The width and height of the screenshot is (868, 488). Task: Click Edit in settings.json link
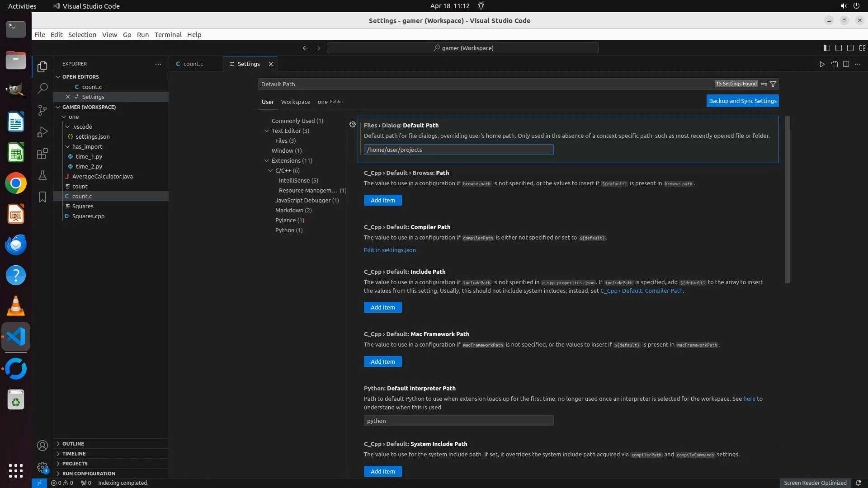(x=390, y=250)
